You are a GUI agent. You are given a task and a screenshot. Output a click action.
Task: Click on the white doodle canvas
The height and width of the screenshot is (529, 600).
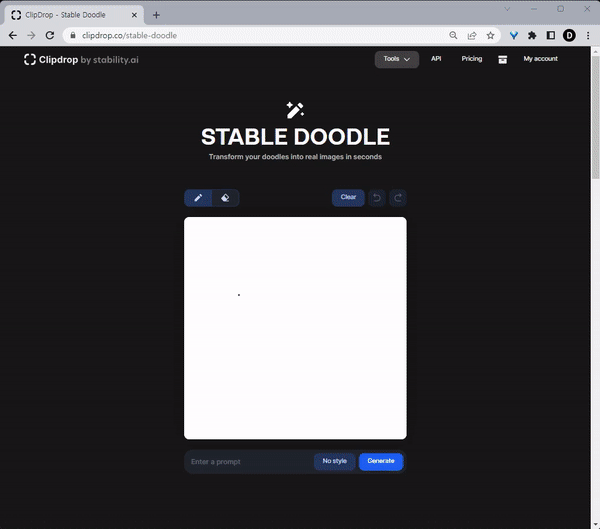point(295,328)
